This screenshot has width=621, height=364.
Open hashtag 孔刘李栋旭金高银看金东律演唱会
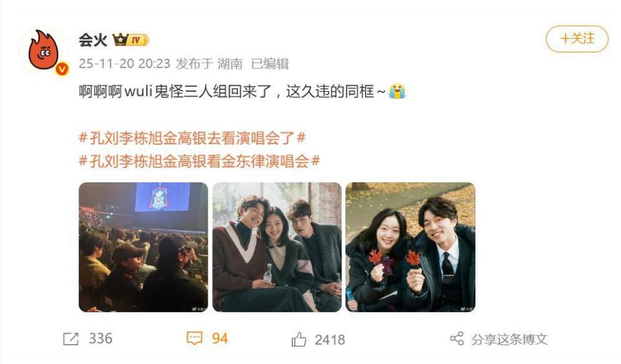pos(199,161)
